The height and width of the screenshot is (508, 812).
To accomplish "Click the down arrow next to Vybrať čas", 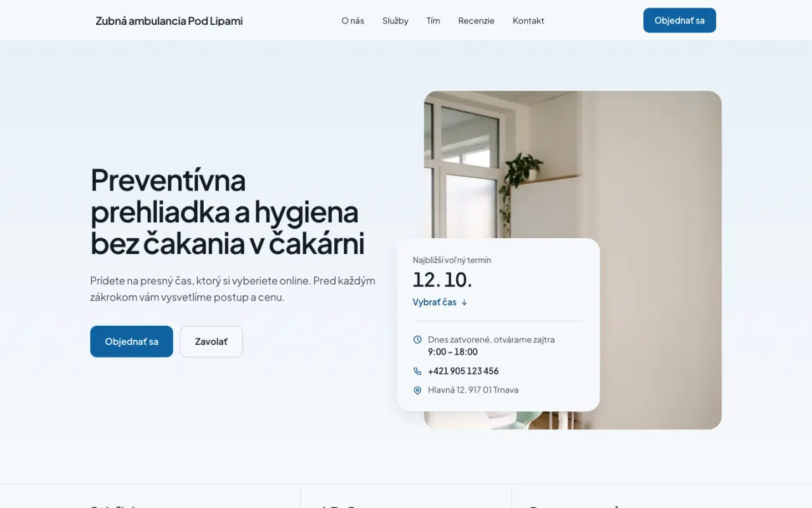I will (464, 302).
